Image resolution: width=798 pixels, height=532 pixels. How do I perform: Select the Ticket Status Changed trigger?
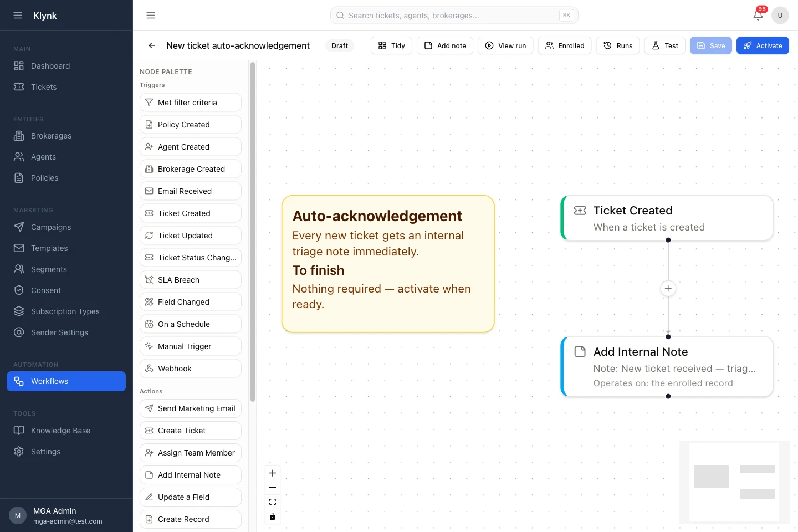[191, 258]
